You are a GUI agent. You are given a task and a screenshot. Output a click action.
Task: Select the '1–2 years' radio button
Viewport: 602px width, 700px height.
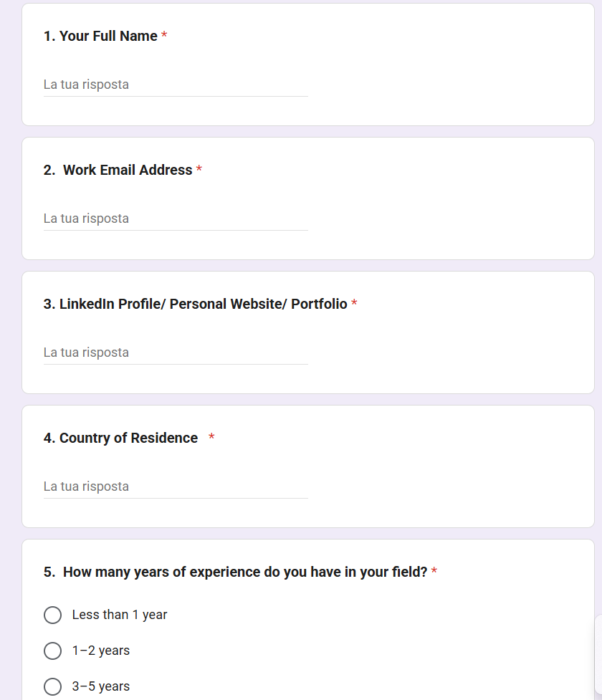[x=52, y=651]
